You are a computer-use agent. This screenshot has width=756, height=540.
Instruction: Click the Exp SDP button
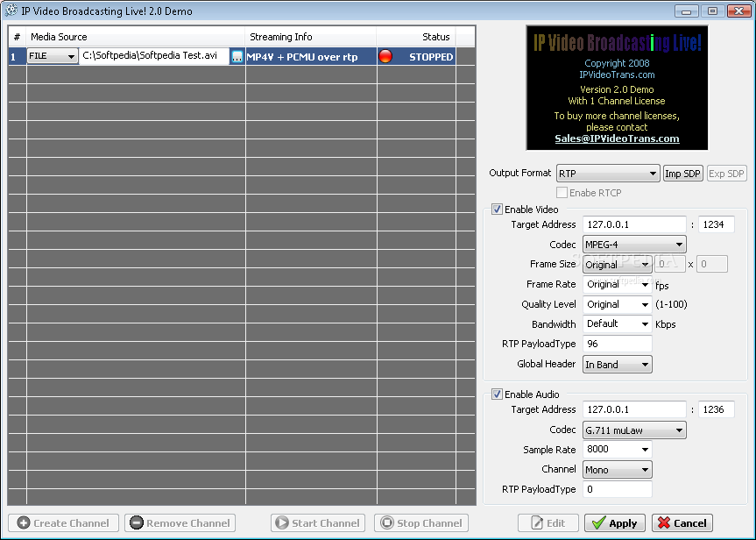tap(726, 174)
